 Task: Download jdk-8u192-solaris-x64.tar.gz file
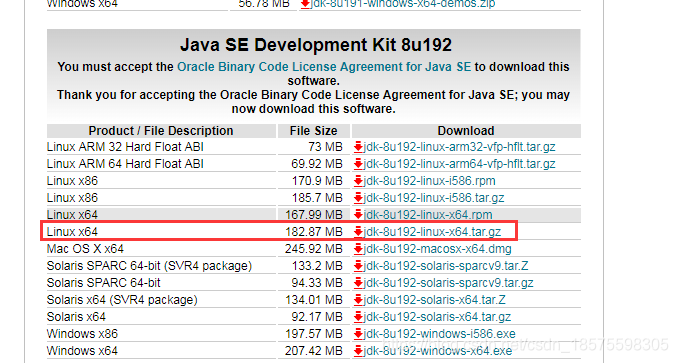click(437, 317)
